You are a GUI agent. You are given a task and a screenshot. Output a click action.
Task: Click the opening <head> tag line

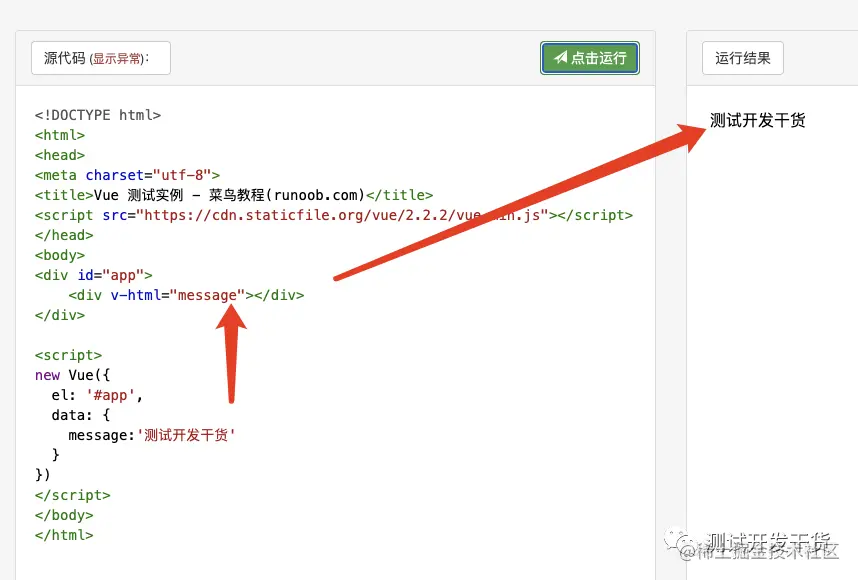point(60,155)
